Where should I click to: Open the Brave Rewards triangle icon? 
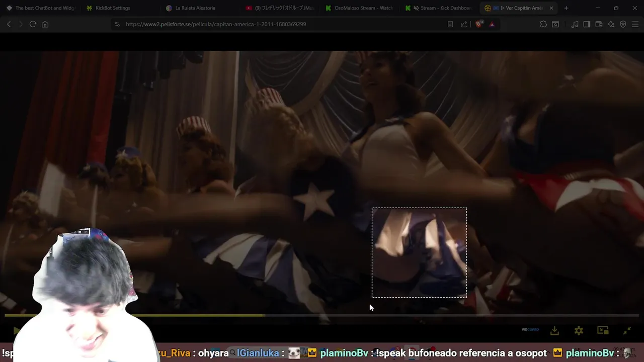[x=492, y=24]
